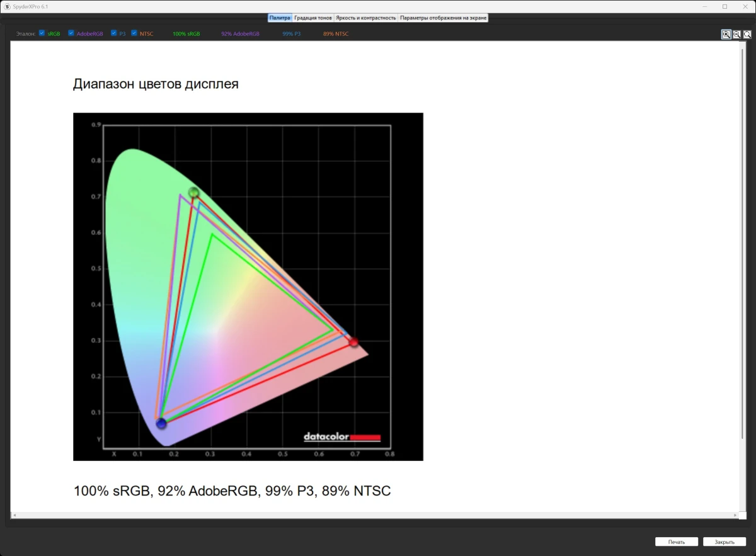The image size is (756, 556).
Task: Open the Параметры отображения на экране tab
Action: coord(443,18)
